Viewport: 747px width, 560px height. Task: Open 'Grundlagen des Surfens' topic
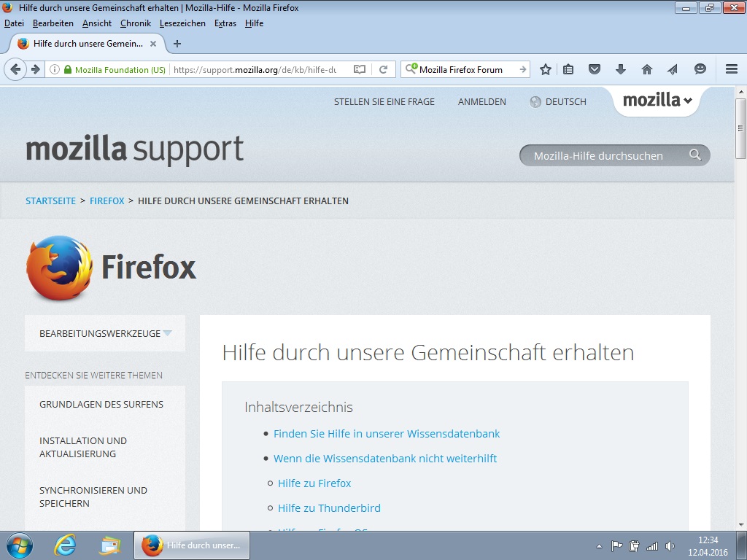(101, 404)
